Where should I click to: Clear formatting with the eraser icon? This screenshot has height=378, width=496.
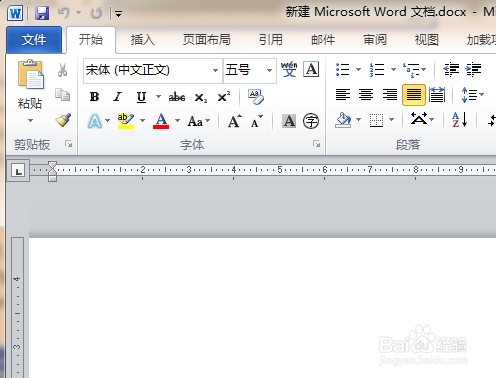[x=256, y=97]
